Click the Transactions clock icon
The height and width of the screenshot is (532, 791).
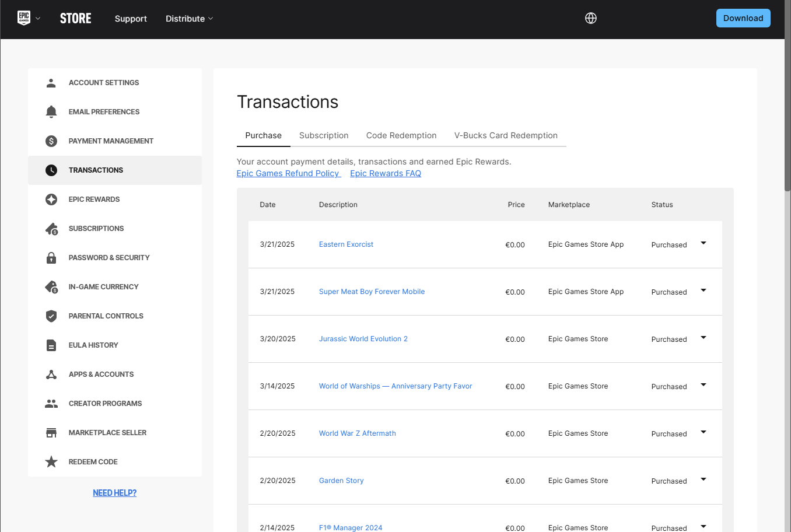click(51, 170)
